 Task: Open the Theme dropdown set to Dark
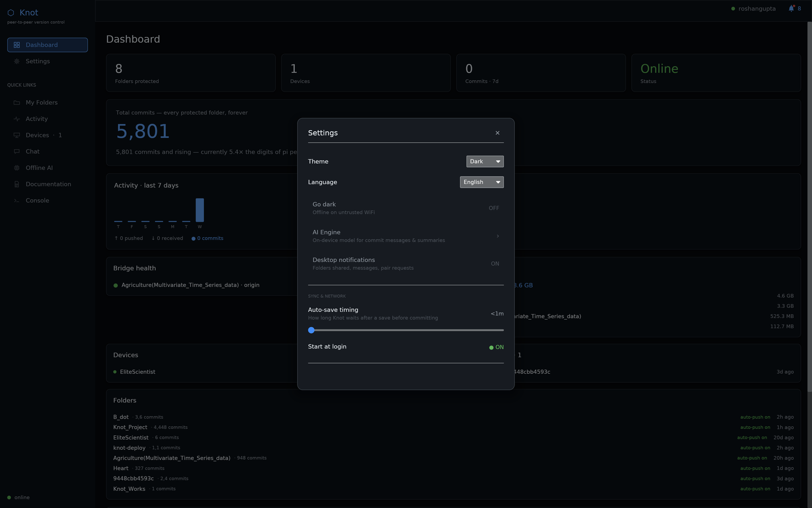pyautogui.click(x=485, y=162)
